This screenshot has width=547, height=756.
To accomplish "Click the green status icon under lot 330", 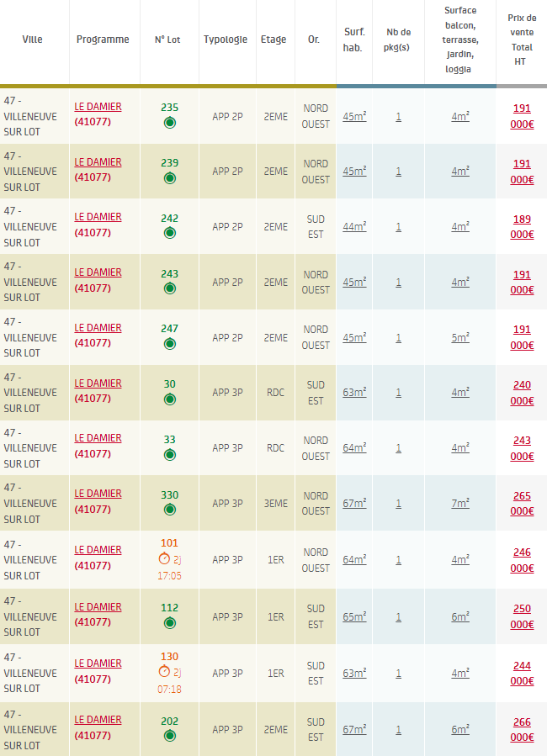I will pyautogui.click(x=169, y=510).
